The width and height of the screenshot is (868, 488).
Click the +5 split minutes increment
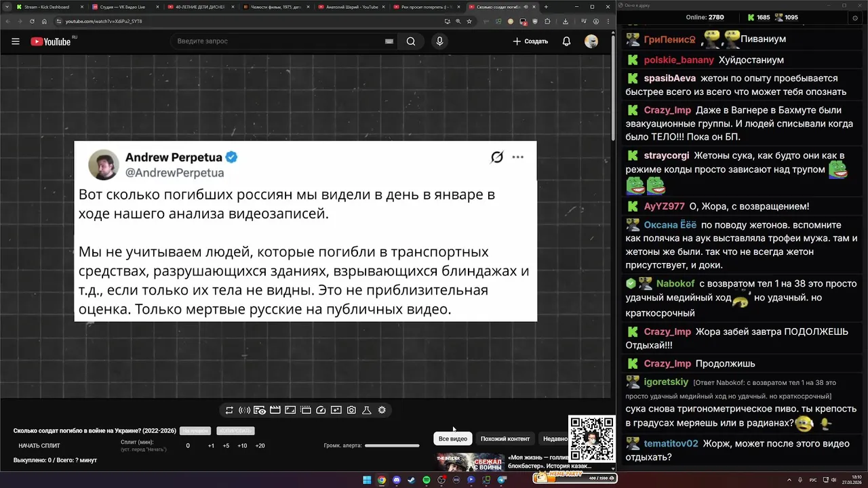[226, 446]
